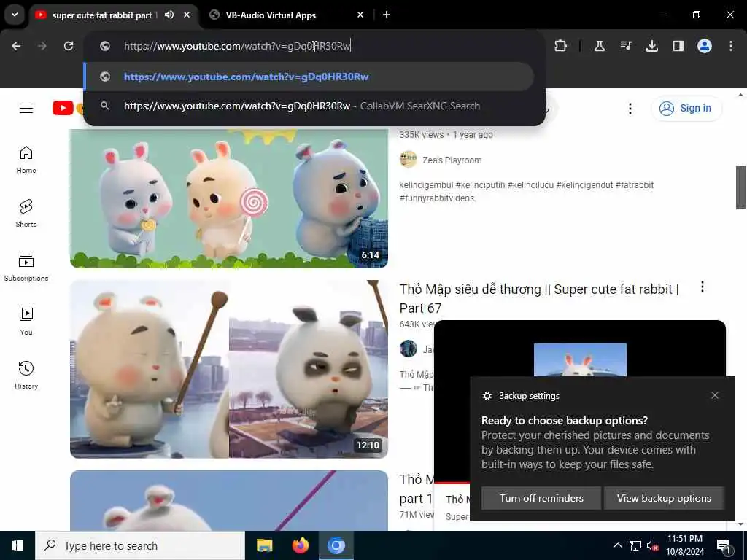The height and width of the screenshot is (560, 747).
Task: Open the browser three-dot menu
Action: (730, 46)
